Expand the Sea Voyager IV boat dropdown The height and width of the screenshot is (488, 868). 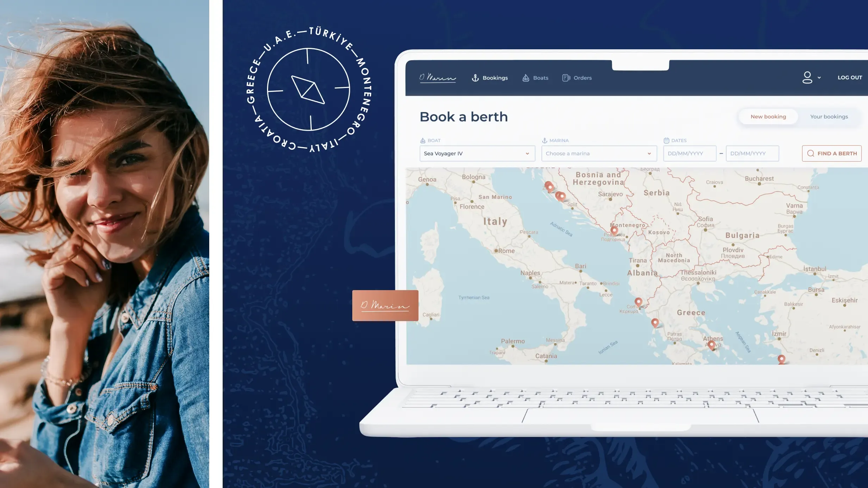526,153
